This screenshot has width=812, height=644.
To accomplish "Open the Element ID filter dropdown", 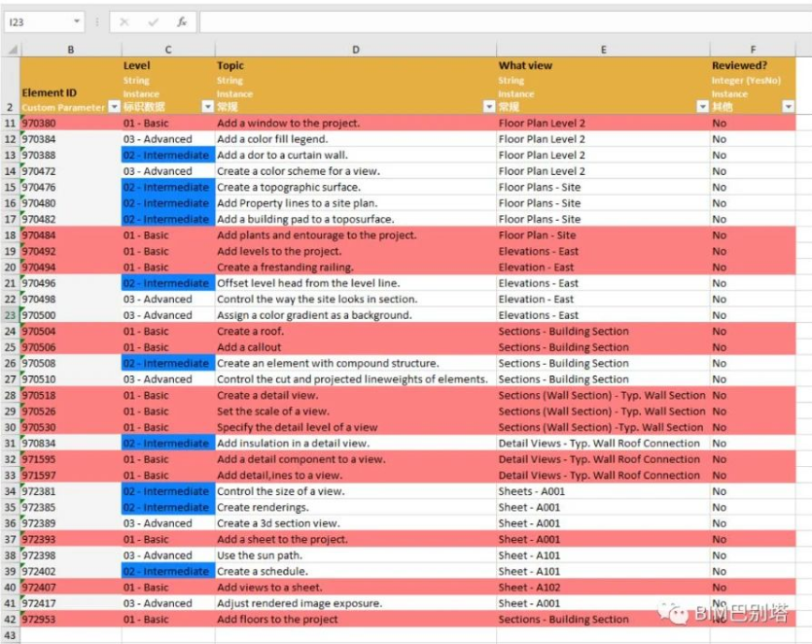I will (115, 107).
